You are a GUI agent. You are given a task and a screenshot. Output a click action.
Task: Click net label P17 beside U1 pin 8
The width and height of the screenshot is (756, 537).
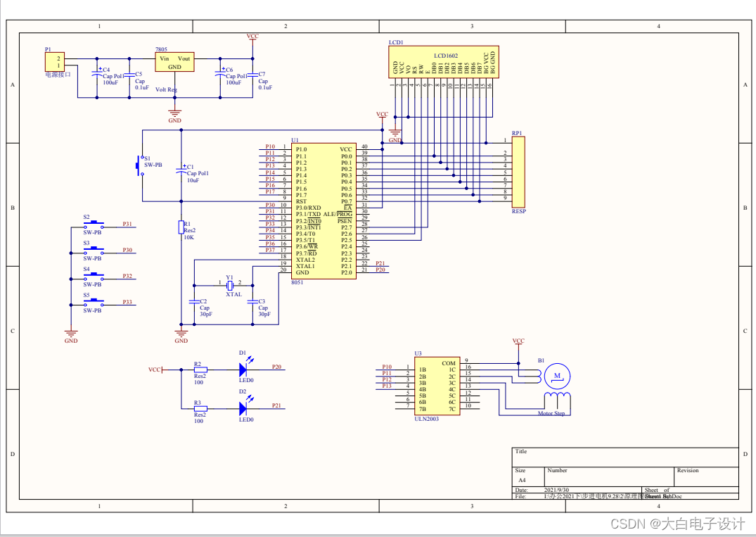(270, 191)
